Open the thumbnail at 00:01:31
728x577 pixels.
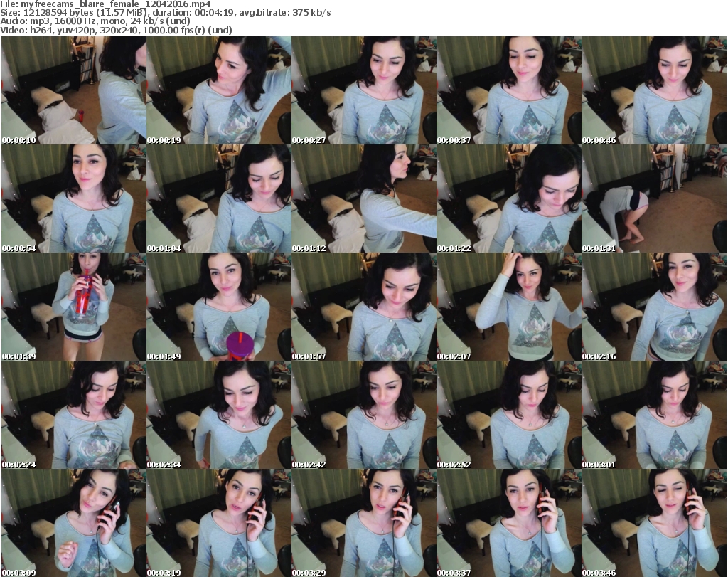pos(654,198)
